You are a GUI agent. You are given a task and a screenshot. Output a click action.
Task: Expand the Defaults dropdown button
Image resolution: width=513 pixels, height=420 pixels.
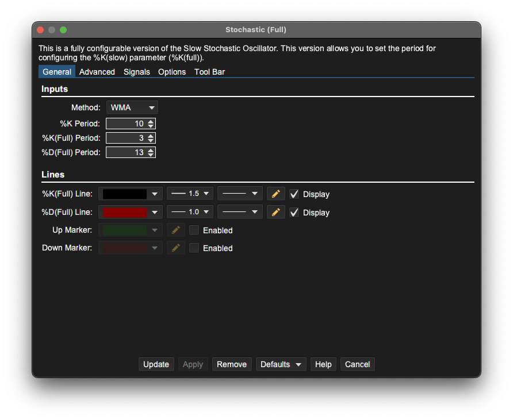(281, 364)
